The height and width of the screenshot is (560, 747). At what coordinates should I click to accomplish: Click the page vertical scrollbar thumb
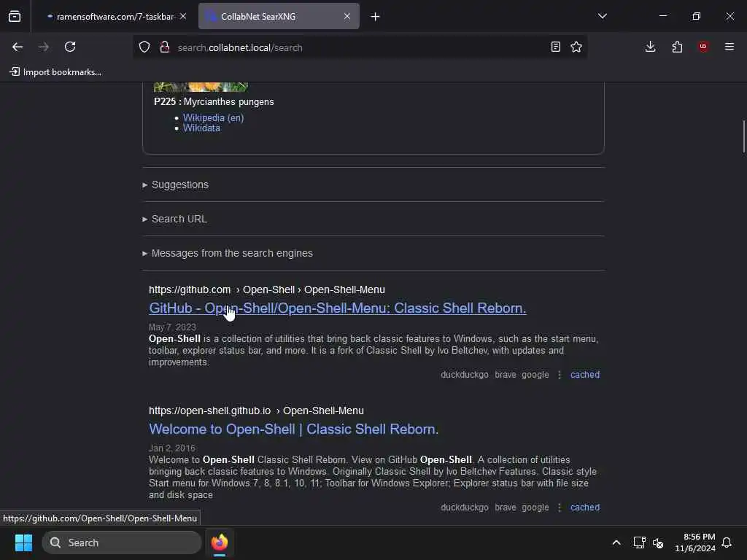click(743, 136)
